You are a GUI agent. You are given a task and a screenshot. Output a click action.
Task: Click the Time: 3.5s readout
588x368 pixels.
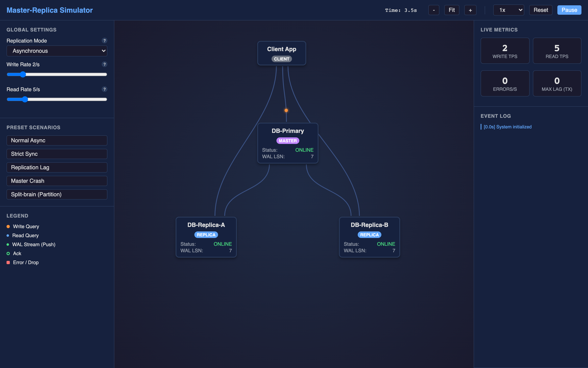401,10
